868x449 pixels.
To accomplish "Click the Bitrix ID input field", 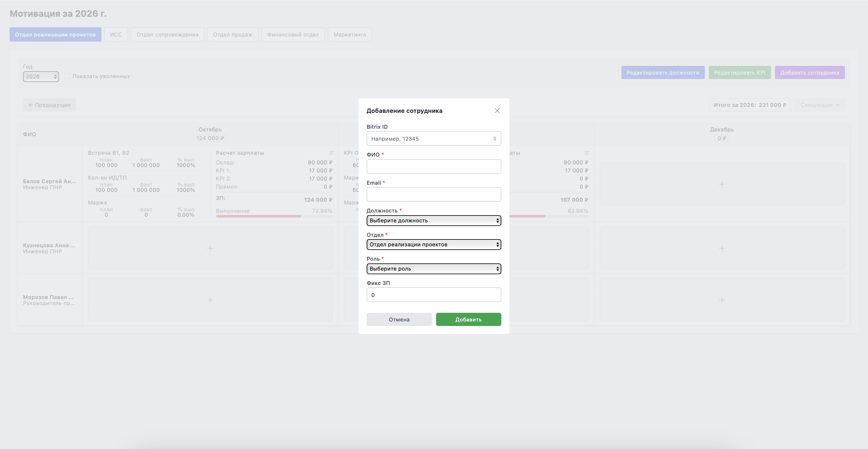I will [x=434, y=139].
